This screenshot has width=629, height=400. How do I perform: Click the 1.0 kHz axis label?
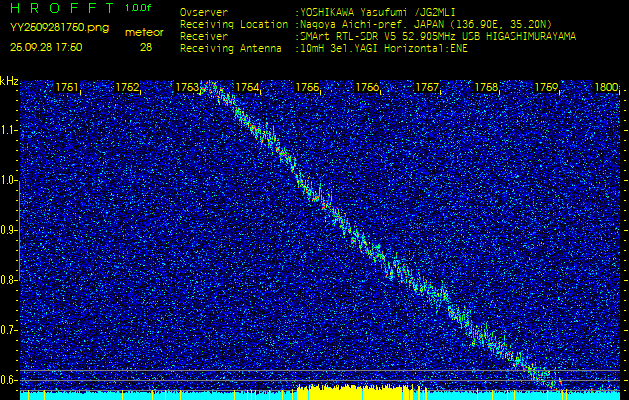(9, 181)
